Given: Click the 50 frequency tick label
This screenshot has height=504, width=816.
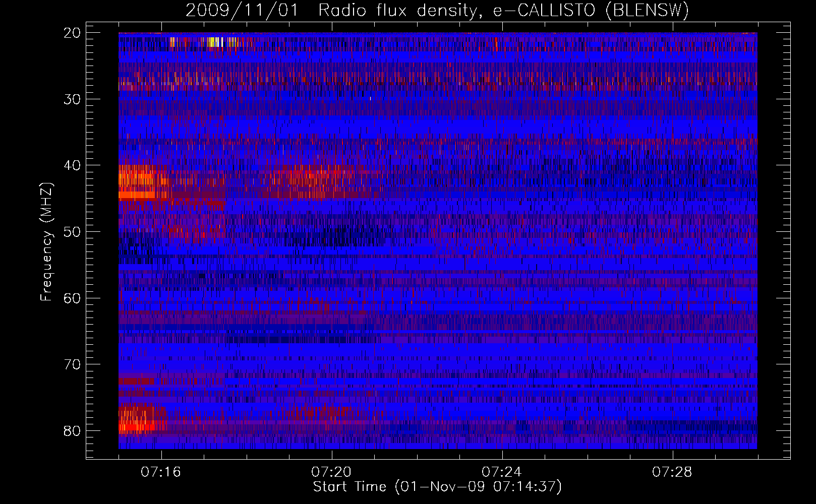Looking at the screenshot, I should (x=73, y=232).
